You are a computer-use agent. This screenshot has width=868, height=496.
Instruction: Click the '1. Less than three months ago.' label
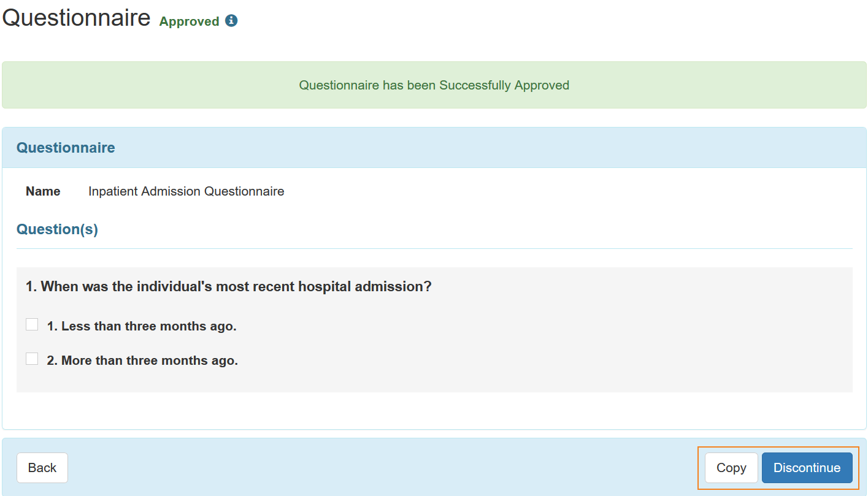coord(142,326)
